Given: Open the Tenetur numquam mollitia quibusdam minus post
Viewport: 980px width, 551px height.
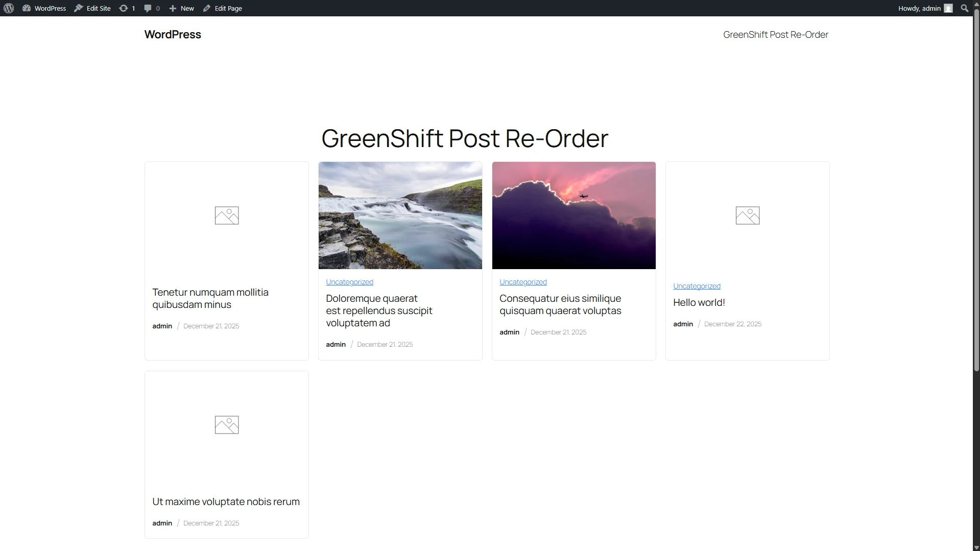Looking at the screenshot, I should coord(210,298).
